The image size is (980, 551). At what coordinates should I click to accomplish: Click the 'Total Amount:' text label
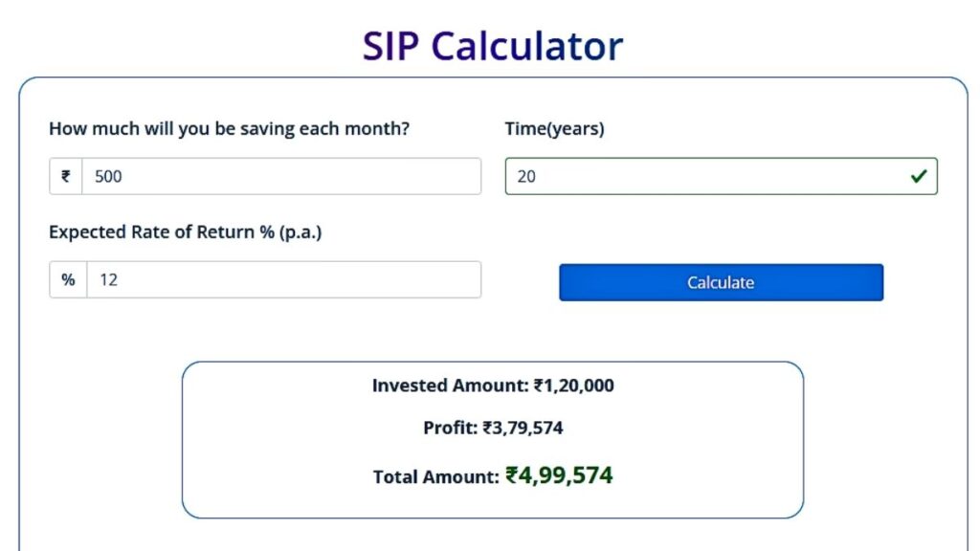435,474
